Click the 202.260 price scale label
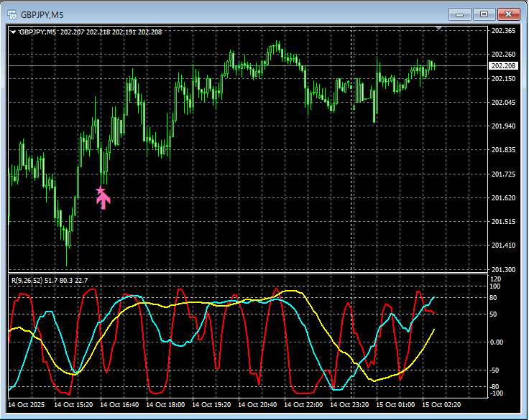Screen dimensions: 529x420 tap(503, 55)
